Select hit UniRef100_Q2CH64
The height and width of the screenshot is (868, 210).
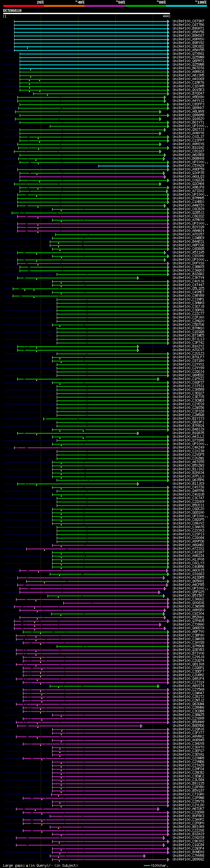coord(188,184)
